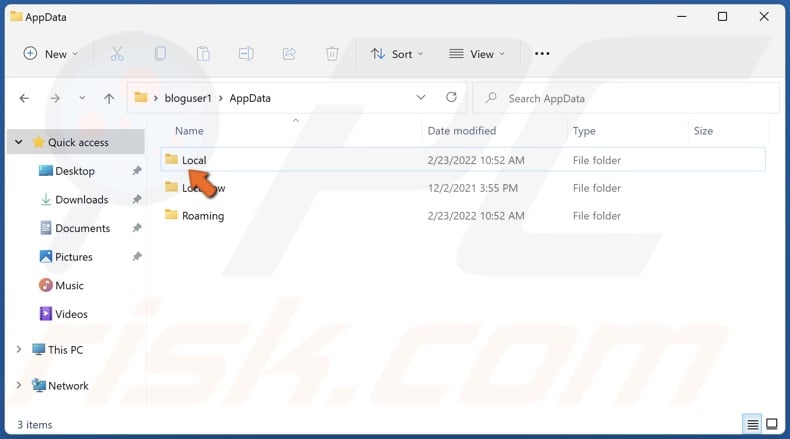Unpin Downloads using its pin icon
790x439 pixels.
point(137,200)
